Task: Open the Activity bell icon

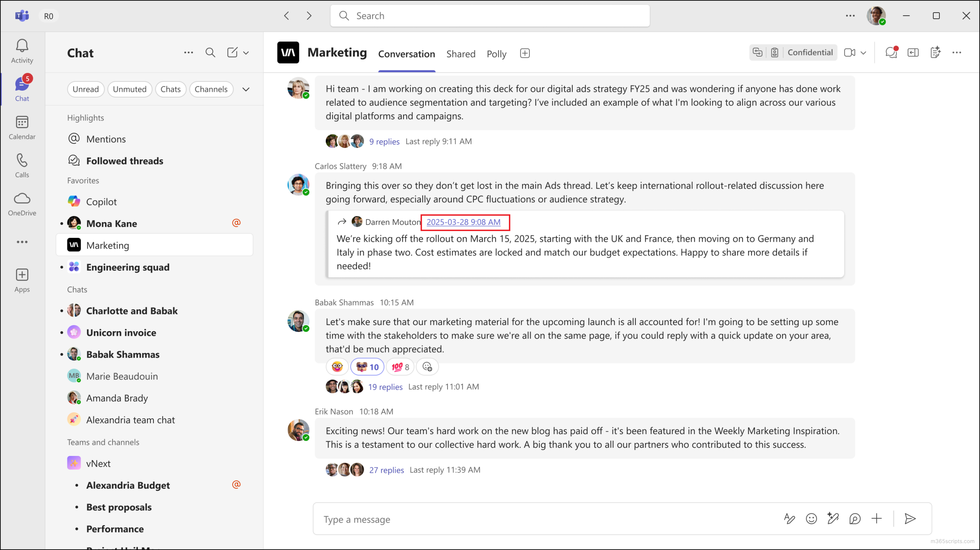Action: (22, 51)
